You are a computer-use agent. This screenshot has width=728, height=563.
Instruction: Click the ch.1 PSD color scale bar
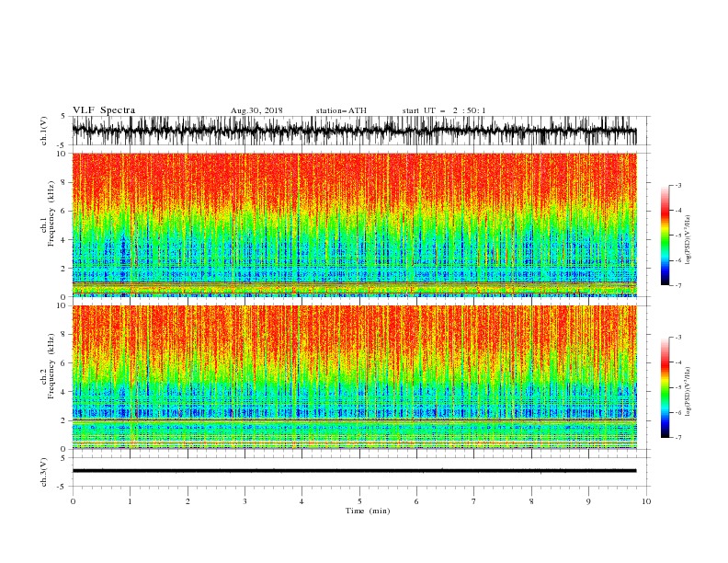pos(665,236)
